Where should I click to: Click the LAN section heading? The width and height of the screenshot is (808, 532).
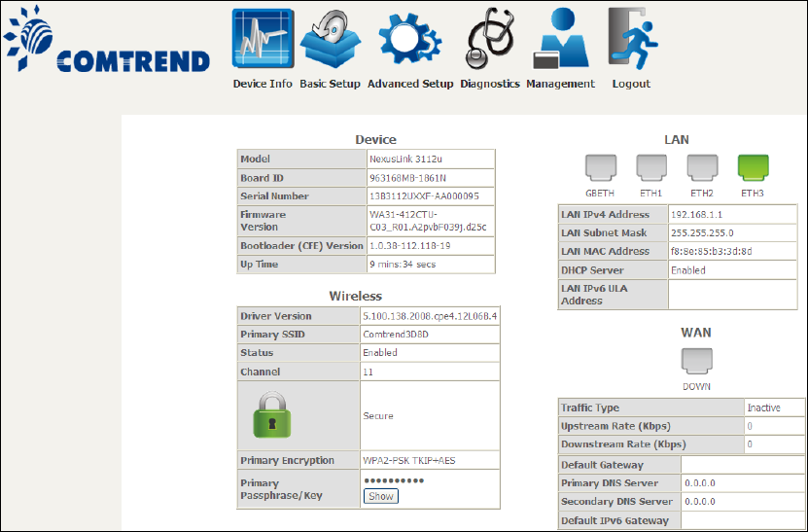(677, 140)
